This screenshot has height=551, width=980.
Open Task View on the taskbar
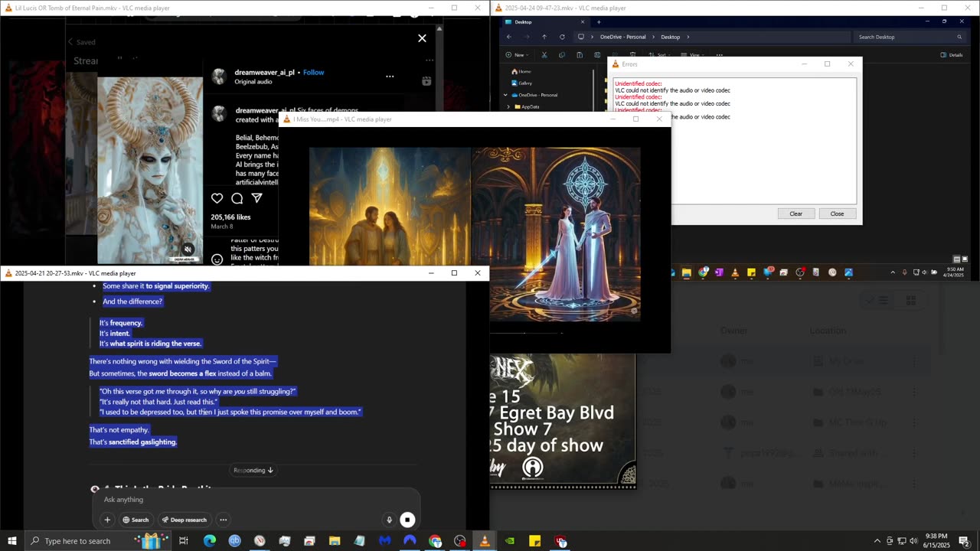pyautogui.click(x=184, y=541)
